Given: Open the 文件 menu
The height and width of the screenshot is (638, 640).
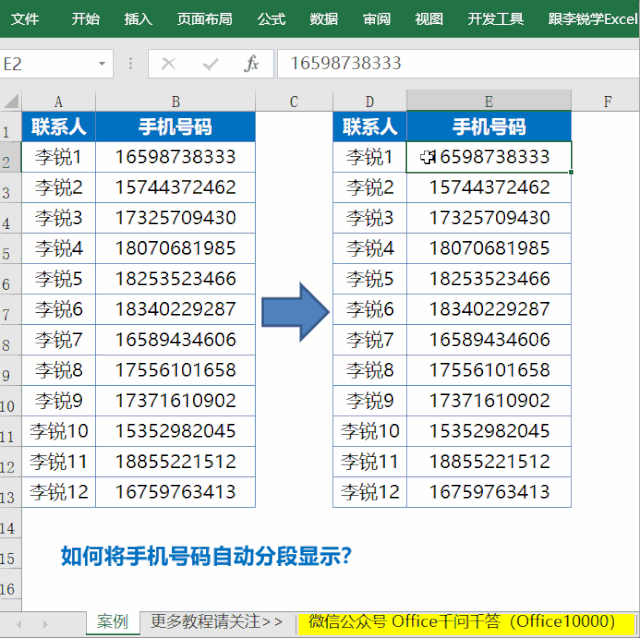Looking at the screenshot, I should pyautogui.click(x=25, y=18).
